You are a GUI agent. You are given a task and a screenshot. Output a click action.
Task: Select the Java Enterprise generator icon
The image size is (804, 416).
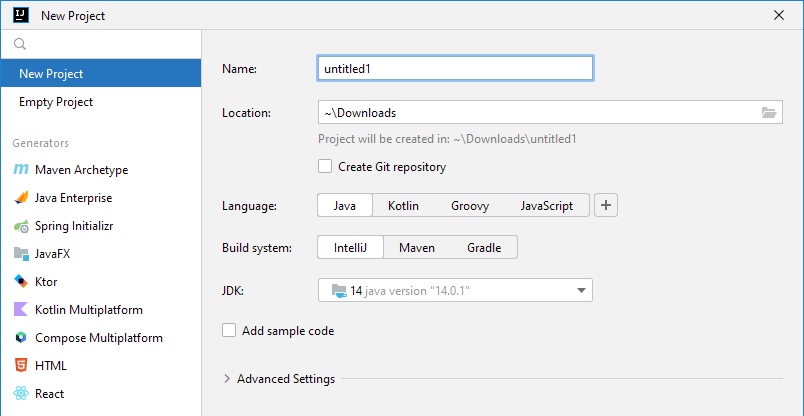tap(21, 198)
